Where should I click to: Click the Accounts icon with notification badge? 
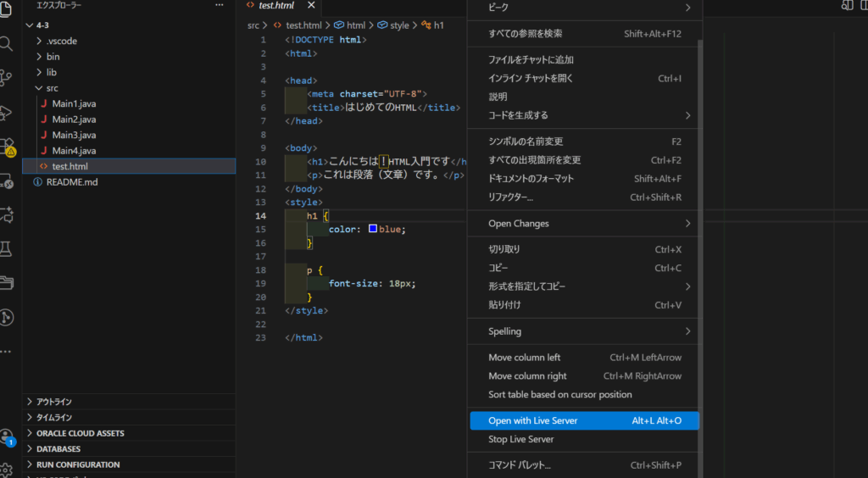[x=7, y=436]
